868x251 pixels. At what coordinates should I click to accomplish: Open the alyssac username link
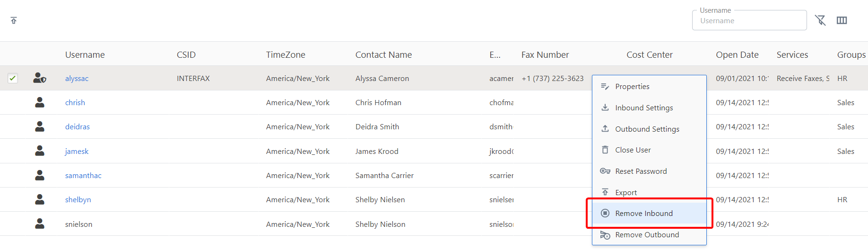pyautogui.click(x=77, y=79)
